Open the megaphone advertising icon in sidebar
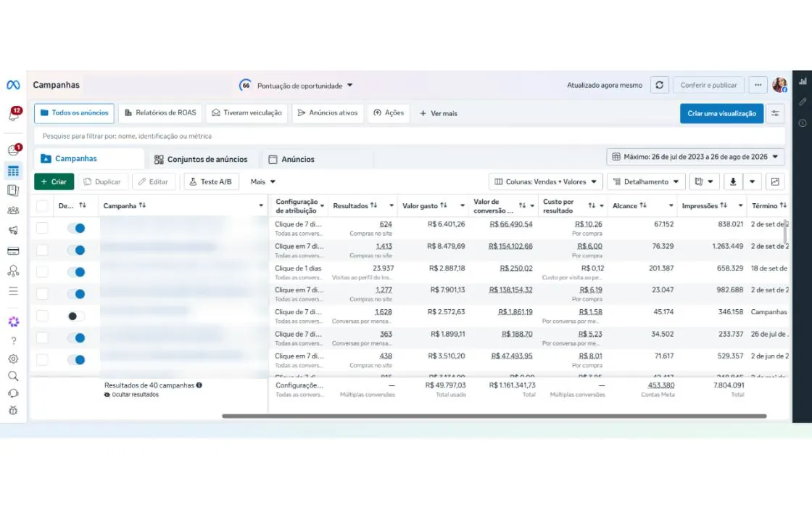Viewport: 812px width, 508px height. 13,230
